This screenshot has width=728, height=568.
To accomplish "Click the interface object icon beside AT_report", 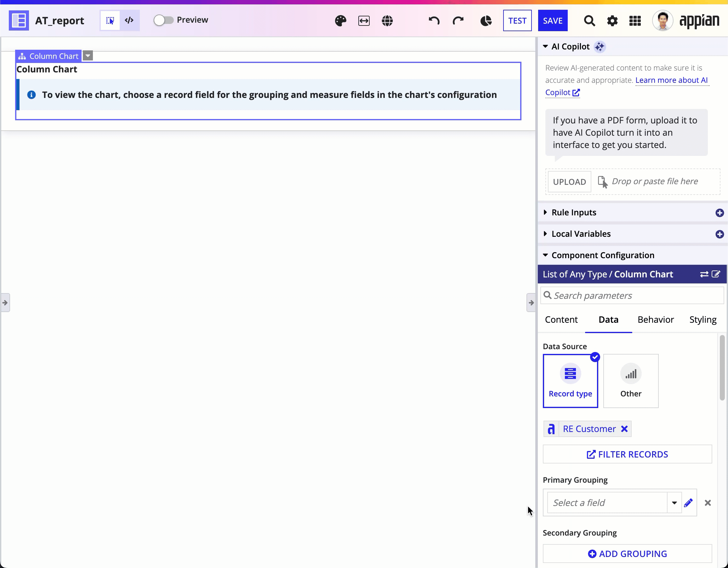I will tap(19, 21).
